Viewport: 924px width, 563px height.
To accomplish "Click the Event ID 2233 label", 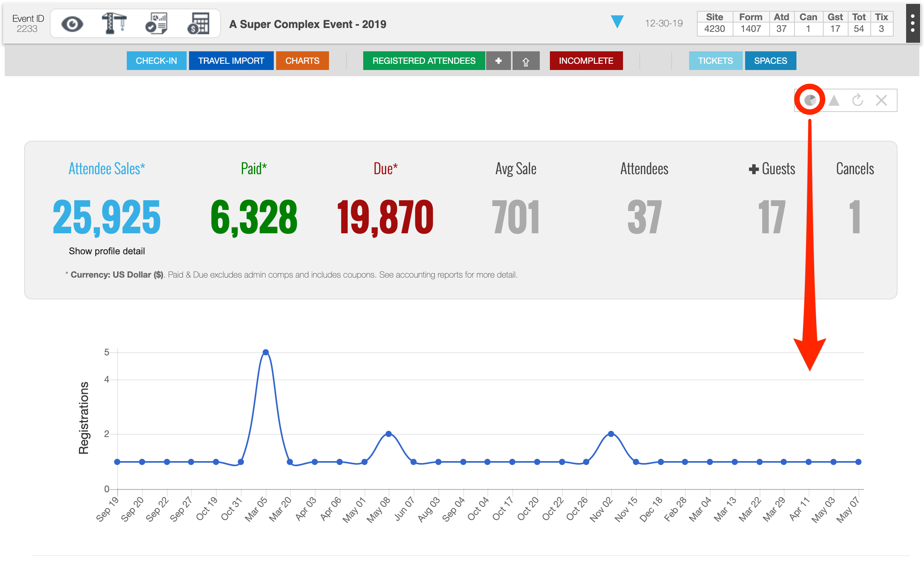I will (28, 23).
